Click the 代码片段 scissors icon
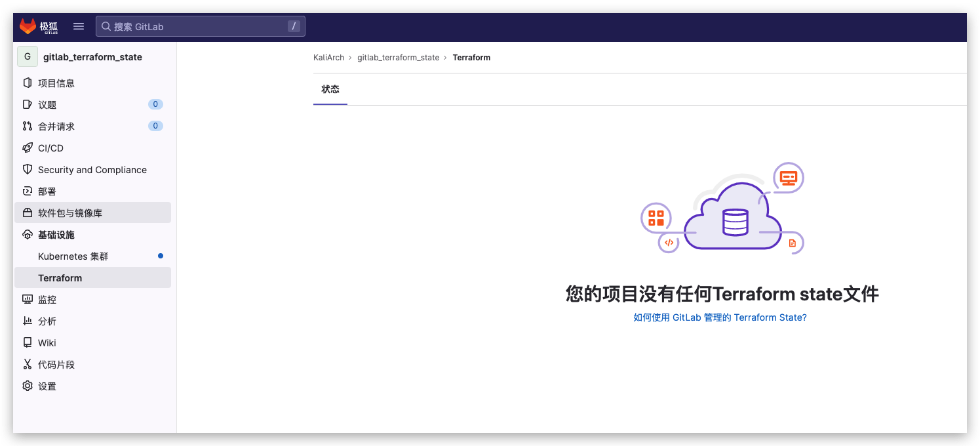Viewport: 980px width, 446px height. pyautogui.click(x=28, y=365)
